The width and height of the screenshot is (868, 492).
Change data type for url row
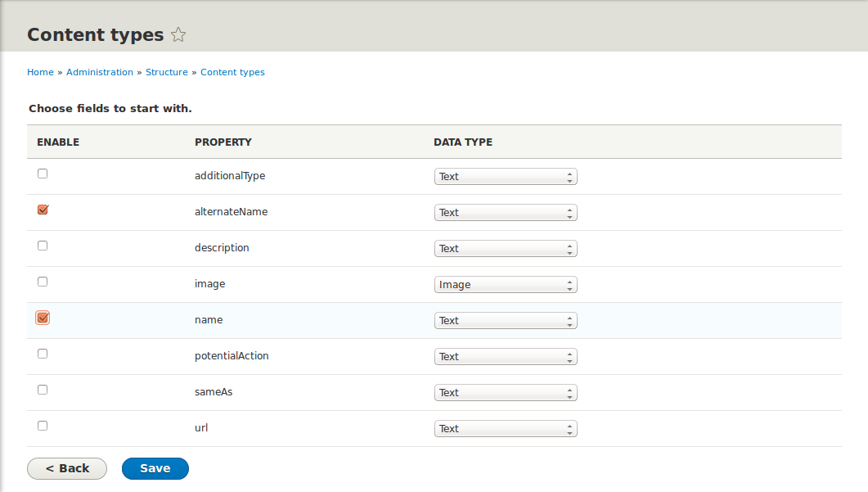[x=505, y=429]
